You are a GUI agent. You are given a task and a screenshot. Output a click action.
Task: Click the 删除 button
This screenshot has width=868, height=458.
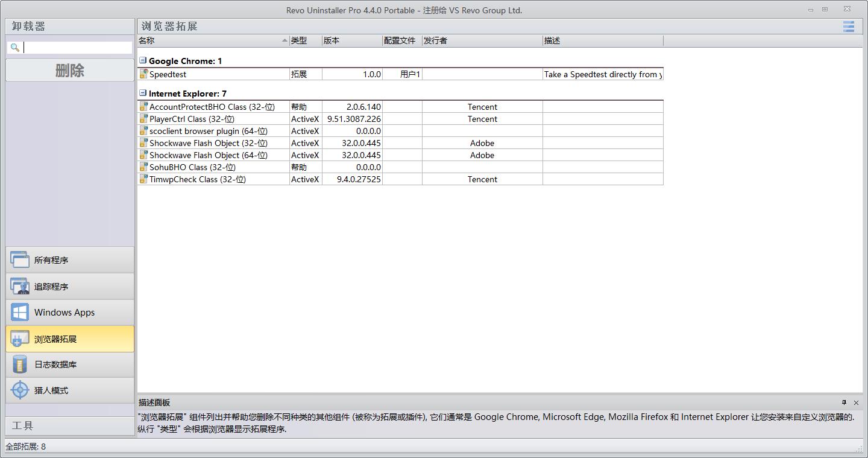(70, 70)
